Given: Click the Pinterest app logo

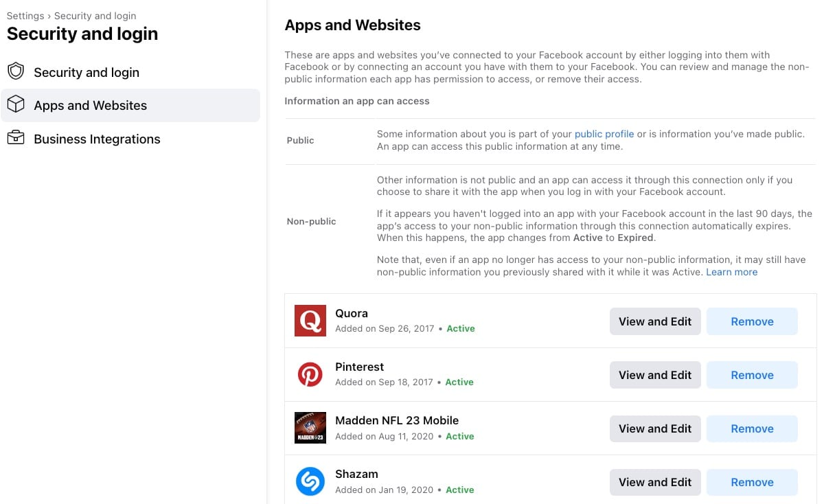Looking at the screenshot, I should (x=310, y=374).
